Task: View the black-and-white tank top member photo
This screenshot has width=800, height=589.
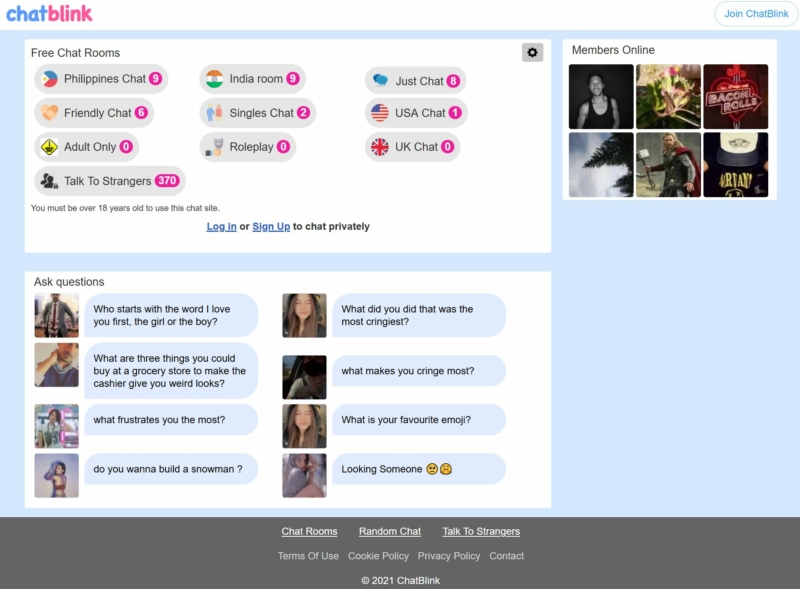Action: point(601,96)
